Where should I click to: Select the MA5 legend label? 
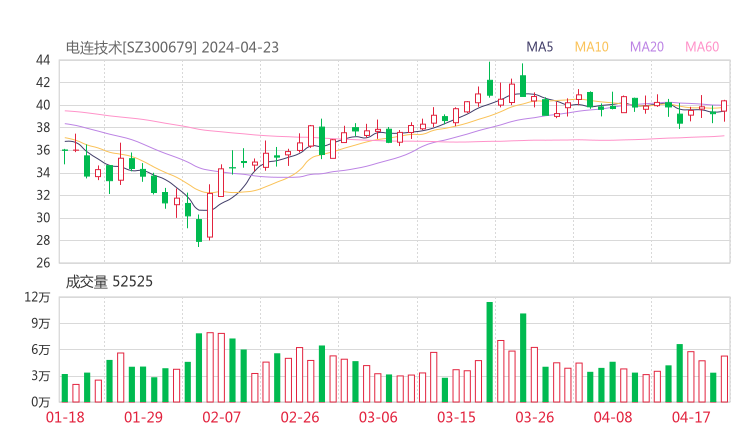click(x=539, y=47)
